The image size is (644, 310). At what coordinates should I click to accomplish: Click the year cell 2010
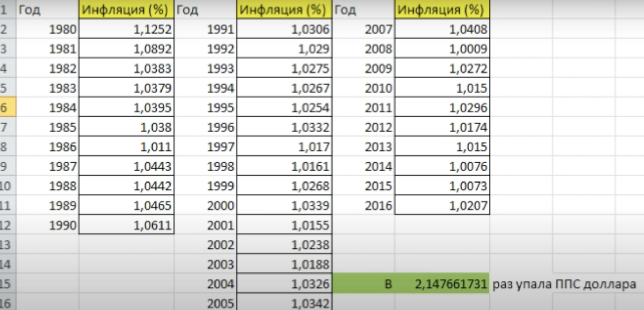[x=363, y=88]
